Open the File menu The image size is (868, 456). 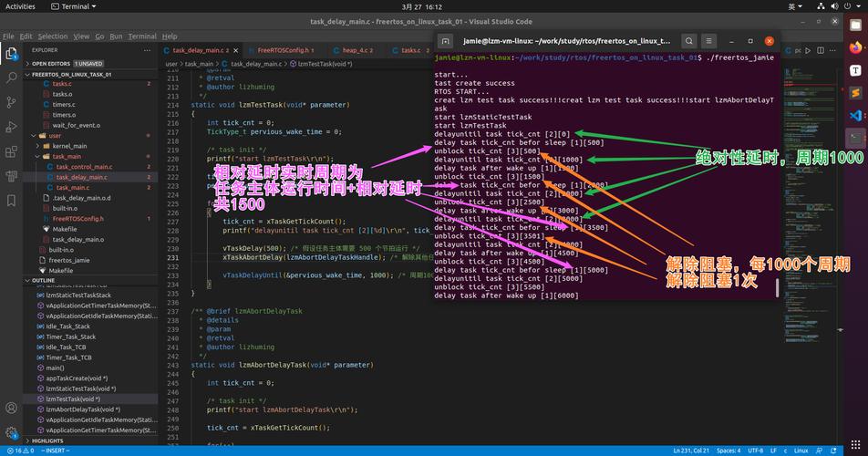point(8,36)
